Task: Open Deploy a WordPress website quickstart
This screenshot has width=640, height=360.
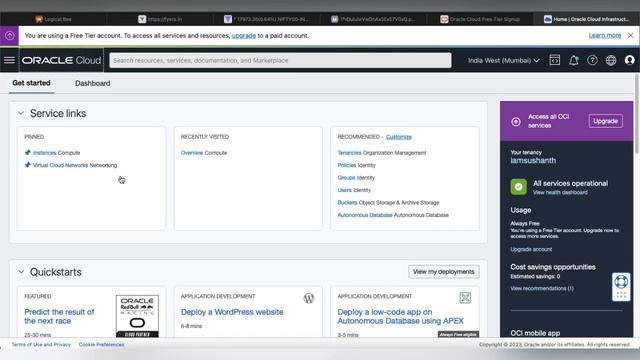Action: tap(232, 312)
